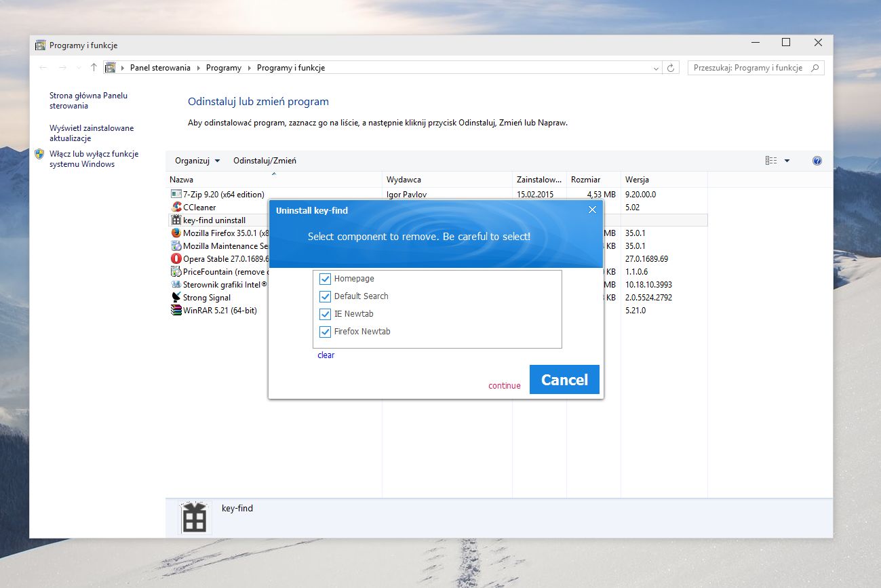
Task: Click the size value 4,53 MB
Action: pos(600,195)
